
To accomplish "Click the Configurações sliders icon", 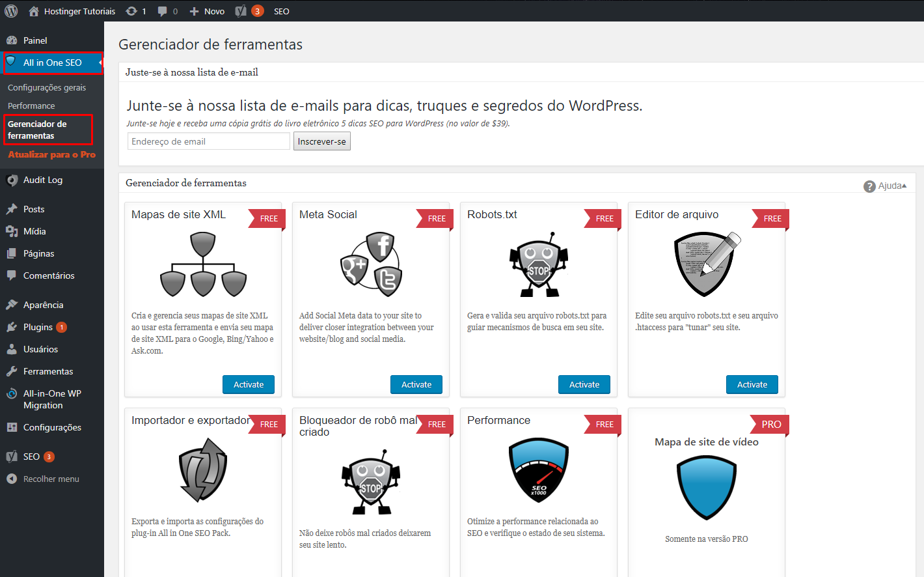I will coord(12,427).
